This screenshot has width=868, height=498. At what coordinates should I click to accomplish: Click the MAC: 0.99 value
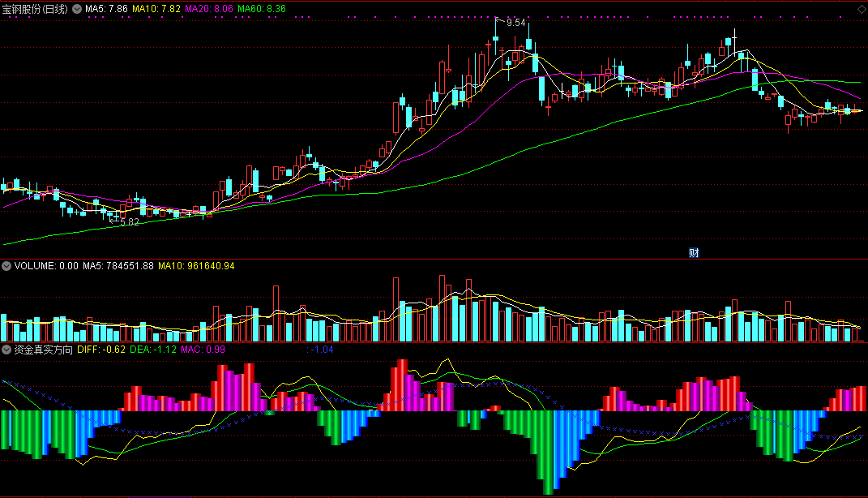pyautogui.click(x=203, y=350)
